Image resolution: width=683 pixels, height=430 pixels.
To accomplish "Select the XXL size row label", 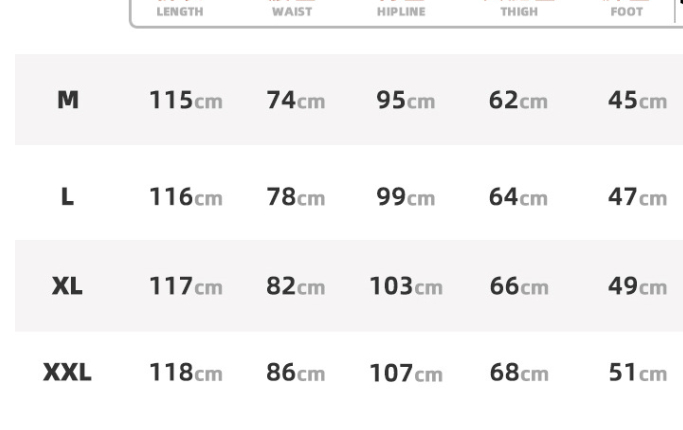I will [67, 372].
